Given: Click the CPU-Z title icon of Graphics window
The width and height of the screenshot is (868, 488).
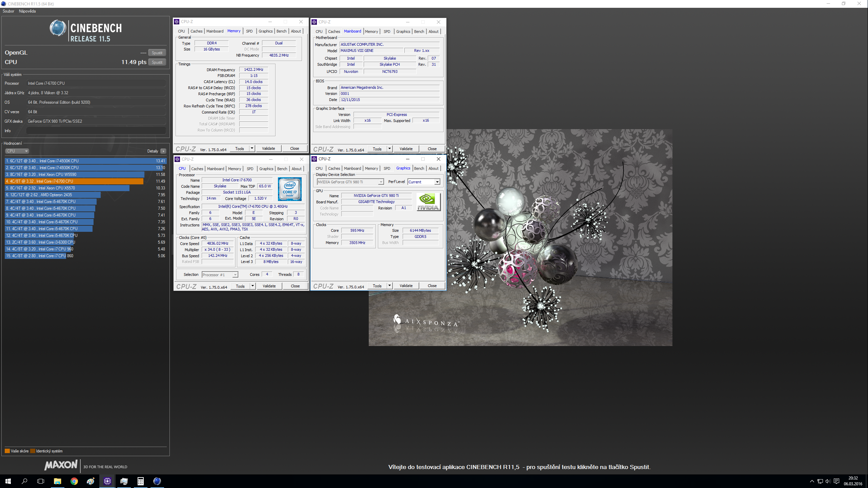Looking at the screenshot, I should click(x=314, y=159).
